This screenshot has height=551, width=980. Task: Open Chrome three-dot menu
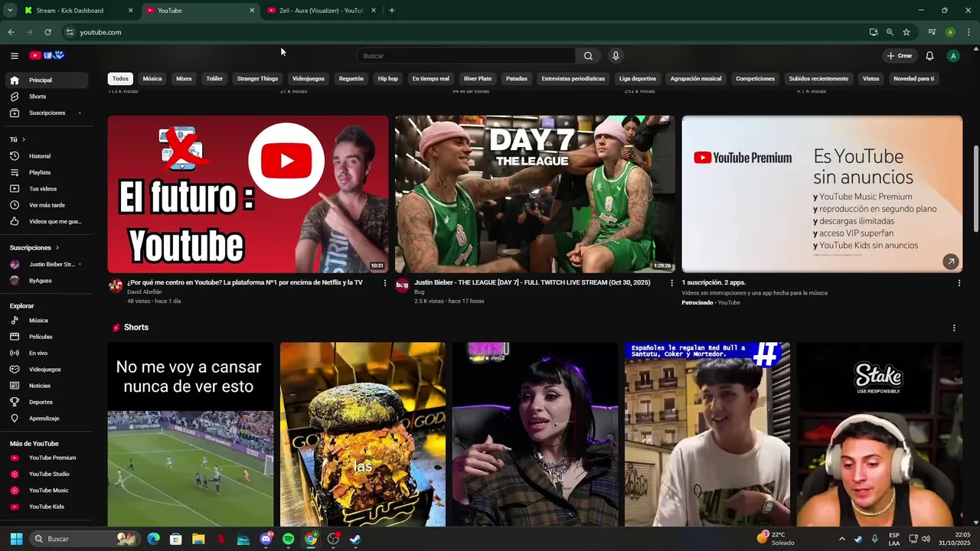969,32
